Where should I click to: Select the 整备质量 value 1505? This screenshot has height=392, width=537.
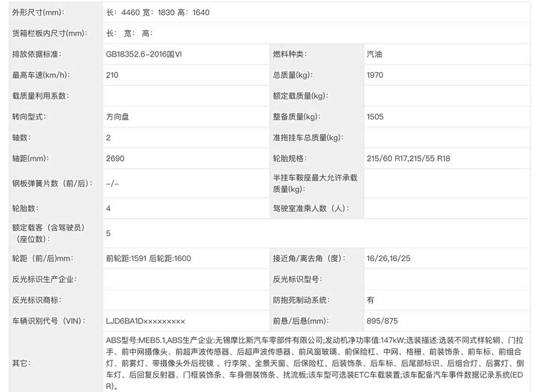click(375, 116)
